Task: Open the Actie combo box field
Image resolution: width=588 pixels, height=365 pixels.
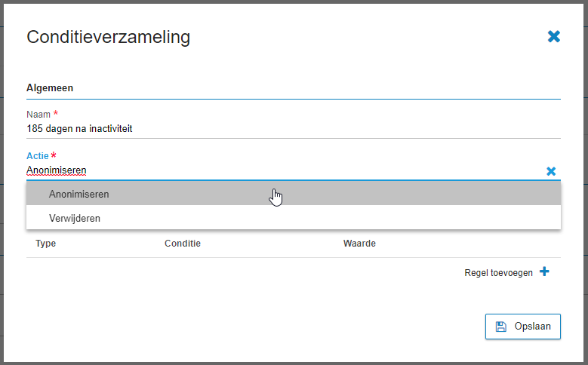Action: 285,170
